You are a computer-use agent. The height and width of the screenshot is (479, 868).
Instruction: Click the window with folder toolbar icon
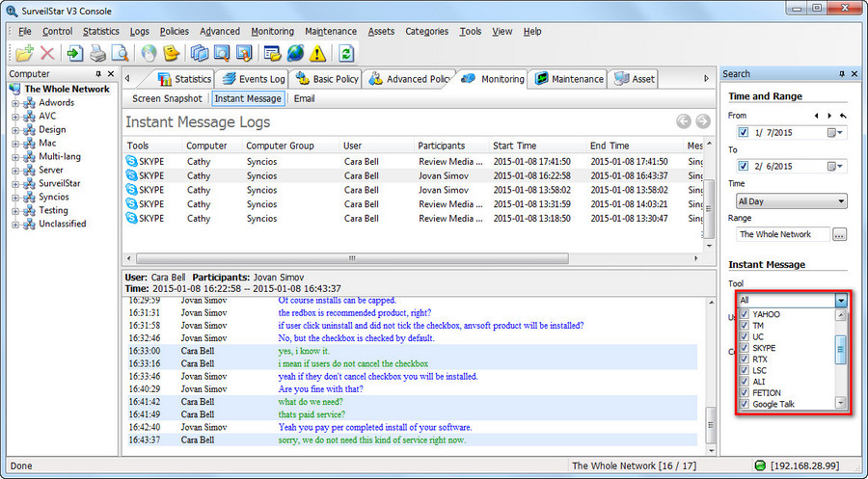(x=272, y=53)
